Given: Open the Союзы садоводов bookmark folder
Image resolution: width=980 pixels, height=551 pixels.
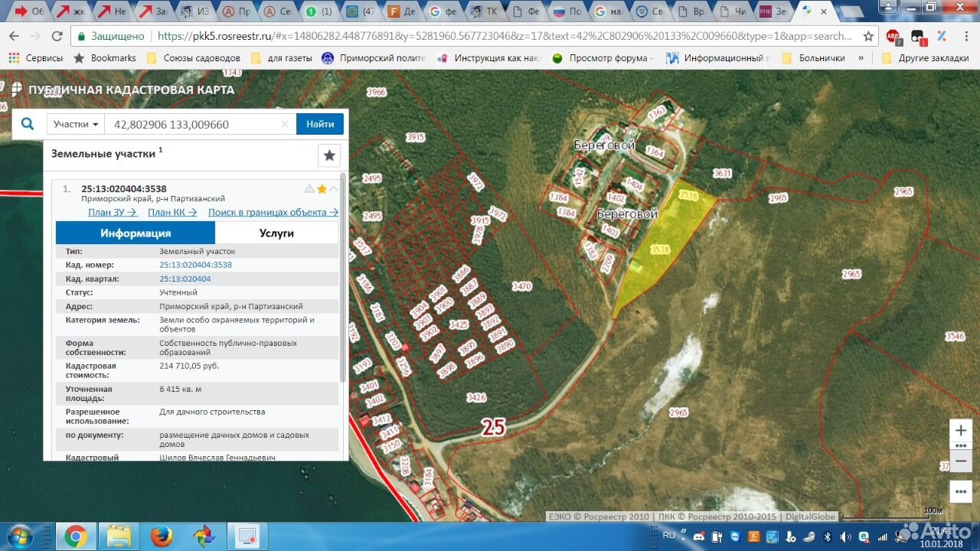Looking at the screenshot, I should pos(193,58).
